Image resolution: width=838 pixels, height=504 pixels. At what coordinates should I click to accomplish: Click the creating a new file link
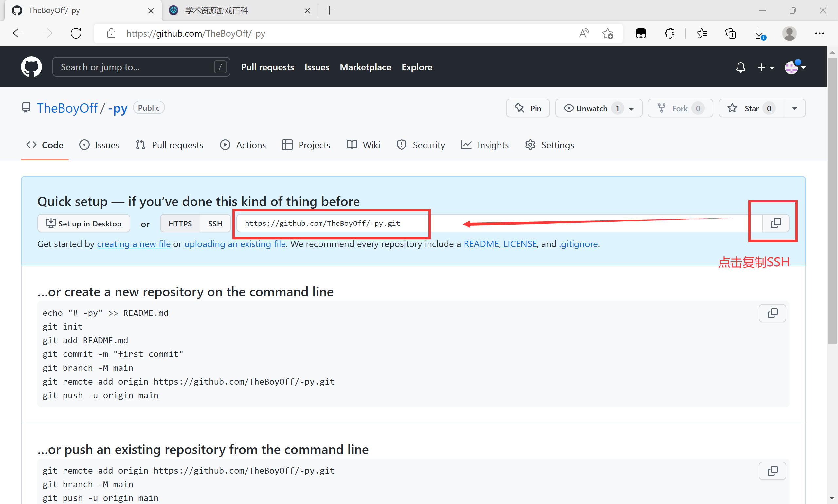(x=134, y=244)
